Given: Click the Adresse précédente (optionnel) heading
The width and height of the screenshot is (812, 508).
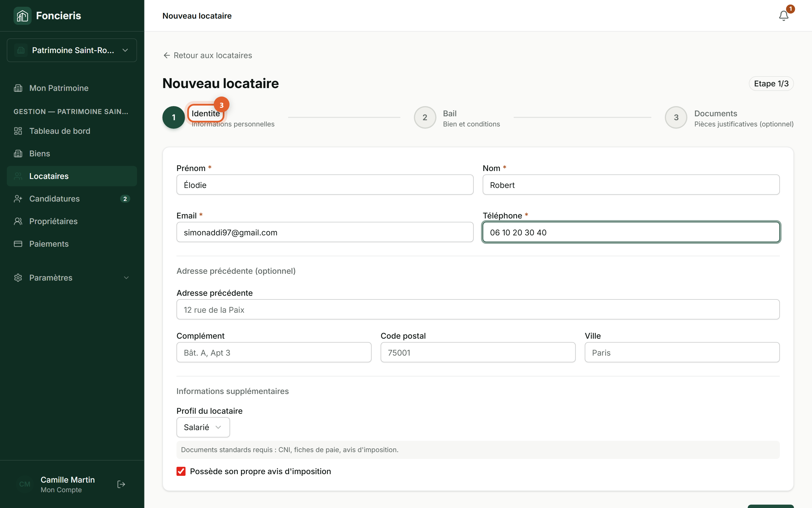Looking at the screenshot, I should [236, 271].
